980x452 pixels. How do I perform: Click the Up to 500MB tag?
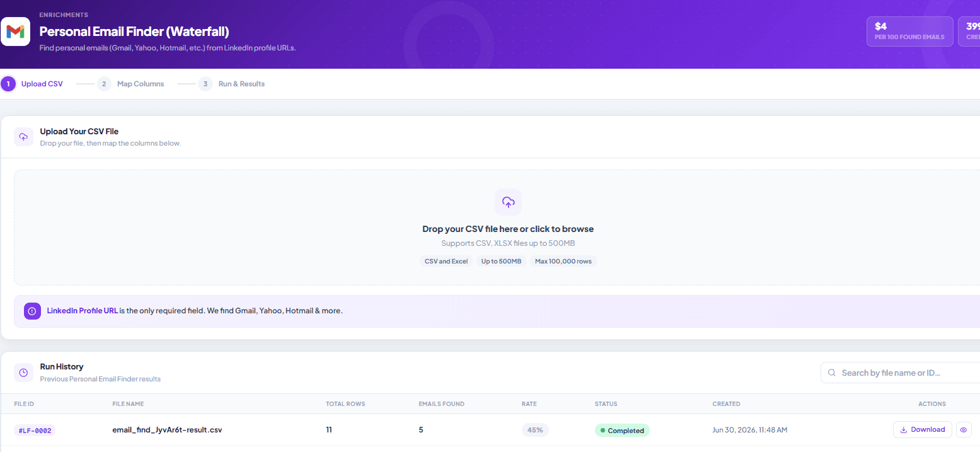pos(501,261)
